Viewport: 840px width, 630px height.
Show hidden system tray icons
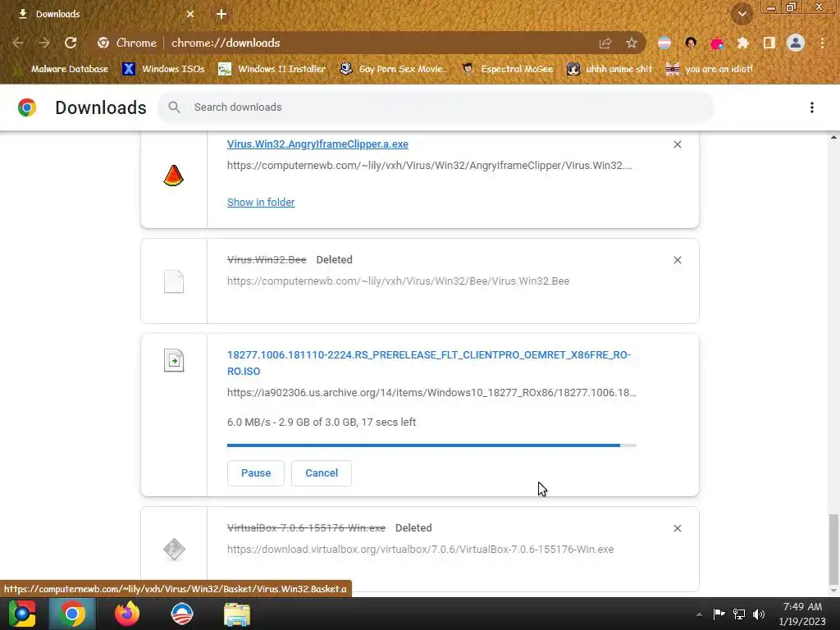699,614
